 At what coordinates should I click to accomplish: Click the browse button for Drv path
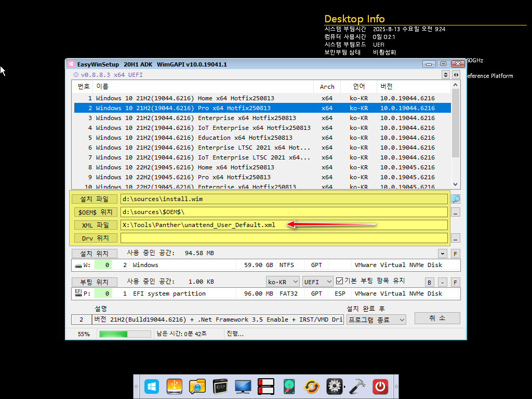point(455,238)
